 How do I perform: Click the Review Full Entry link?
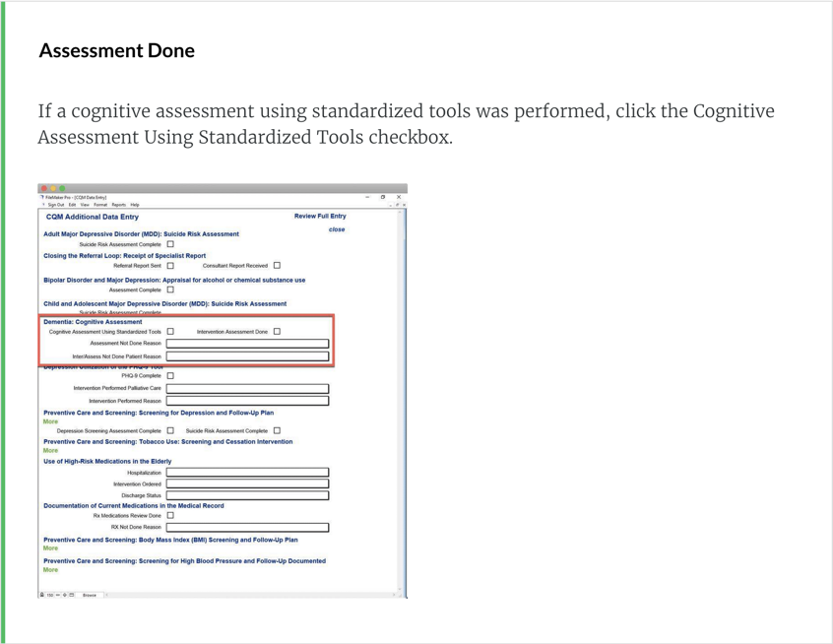click(320, 216)
